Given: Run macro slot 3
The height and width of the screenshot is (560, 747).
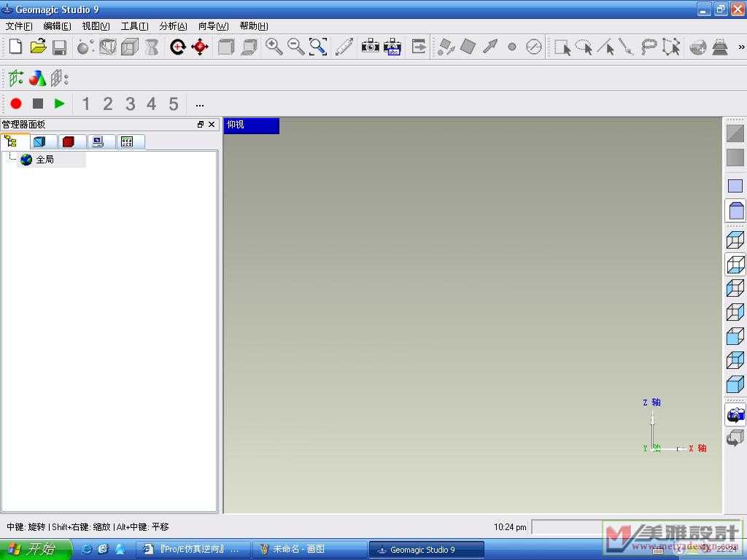Looking at the screenshot, I should [130, 104].
